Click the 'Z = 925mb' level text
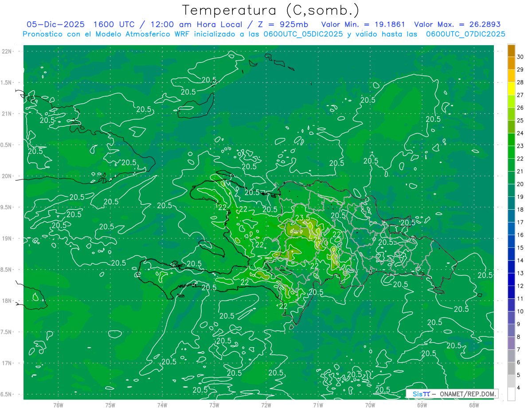Image resolution: width=532 pixels, height=411 pixels. (x=283, y=24)
